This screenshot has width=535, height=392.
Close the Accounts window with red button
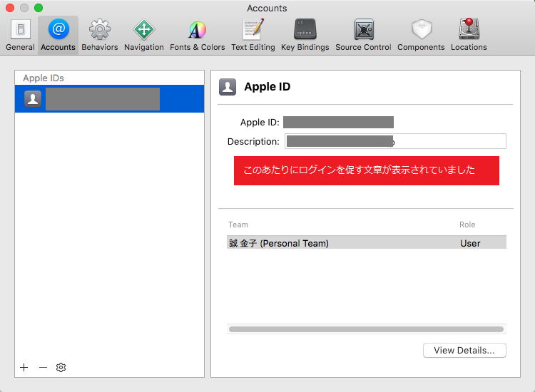click(x=10, y=8)
